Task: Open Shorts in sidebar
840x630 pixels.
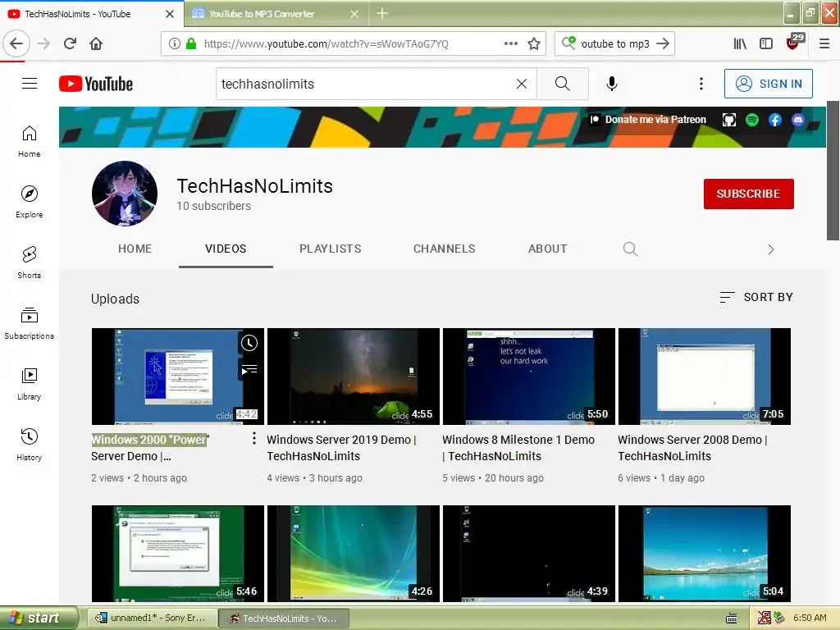Action: 30,262
